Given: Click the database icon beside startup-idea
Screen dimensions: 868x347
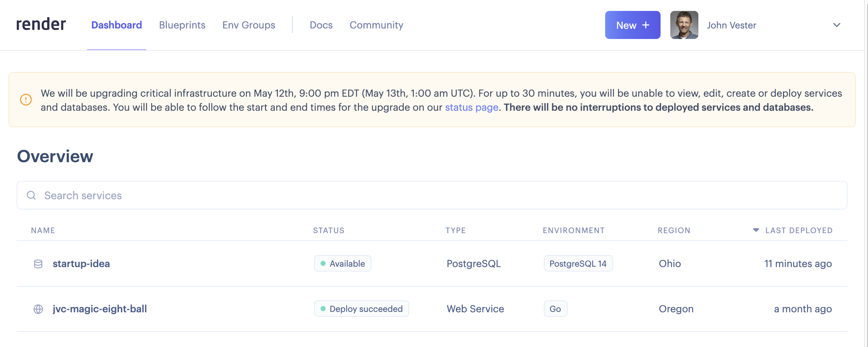Looking at the screenshot, I should pos(38,264).
